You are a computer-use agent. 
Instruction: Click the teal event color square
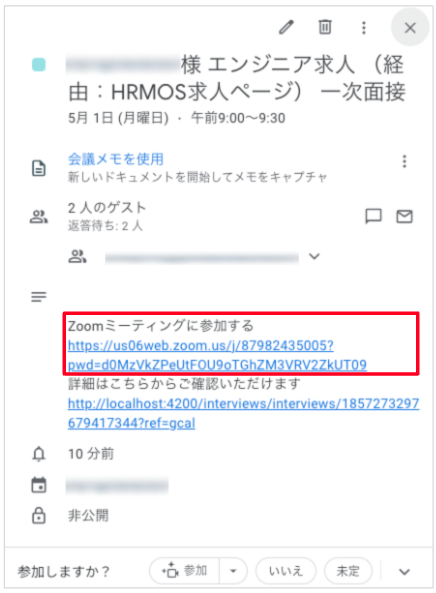[x=39, y=64]
